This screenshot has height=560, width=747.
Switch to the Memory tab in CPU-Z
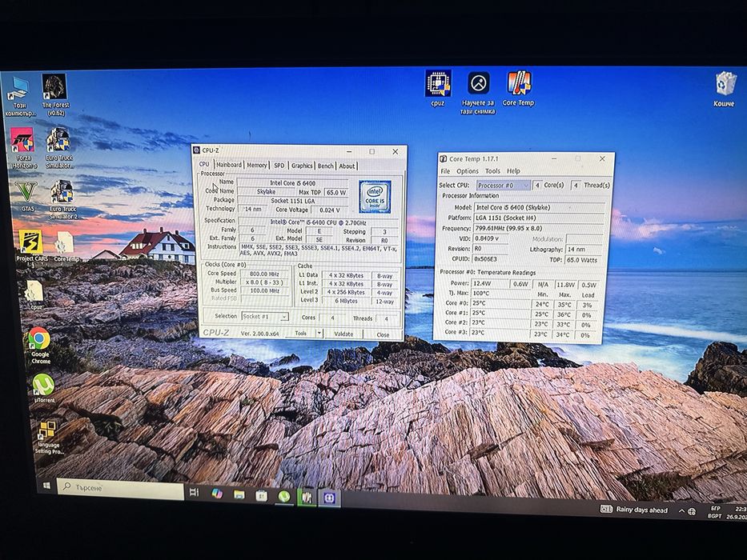tap(257, 166)
